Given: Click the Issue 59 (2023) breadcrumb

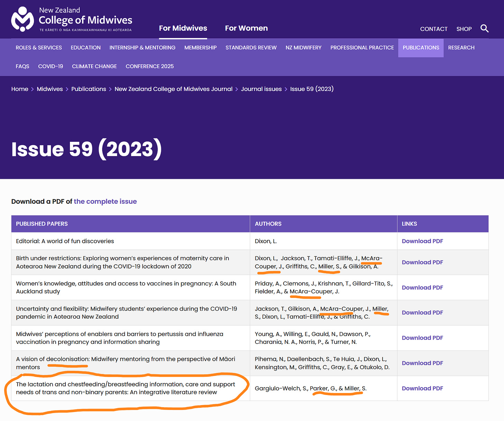Looking at the screenshot, I should [x=312, y=89].
